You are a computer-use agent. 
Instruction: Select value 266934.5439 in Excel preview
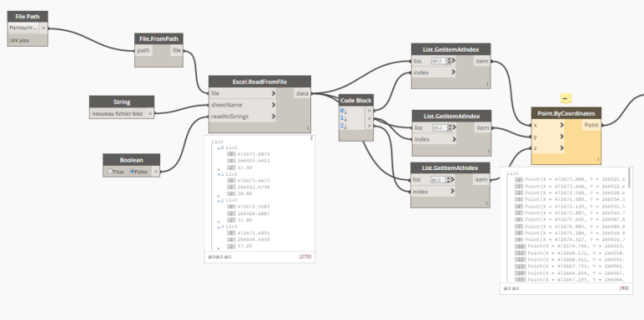tap(253, 240)
